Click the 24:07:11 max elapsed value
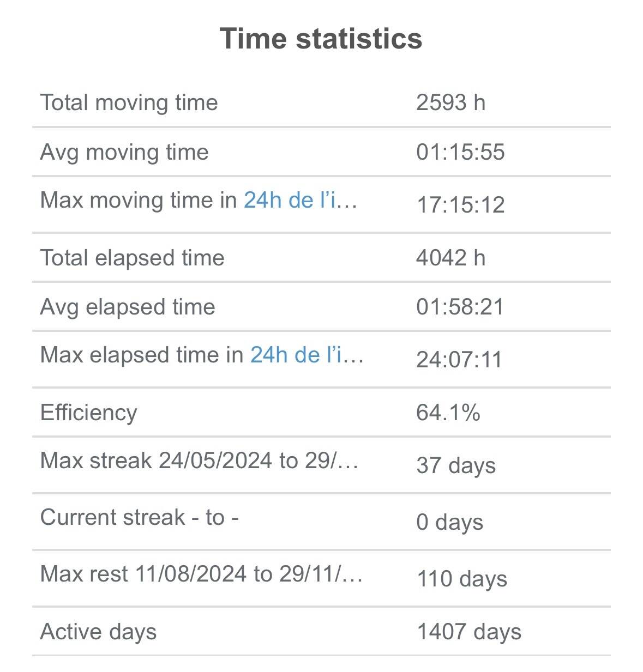This screenshot has width=643, height=672. (459, 360)
